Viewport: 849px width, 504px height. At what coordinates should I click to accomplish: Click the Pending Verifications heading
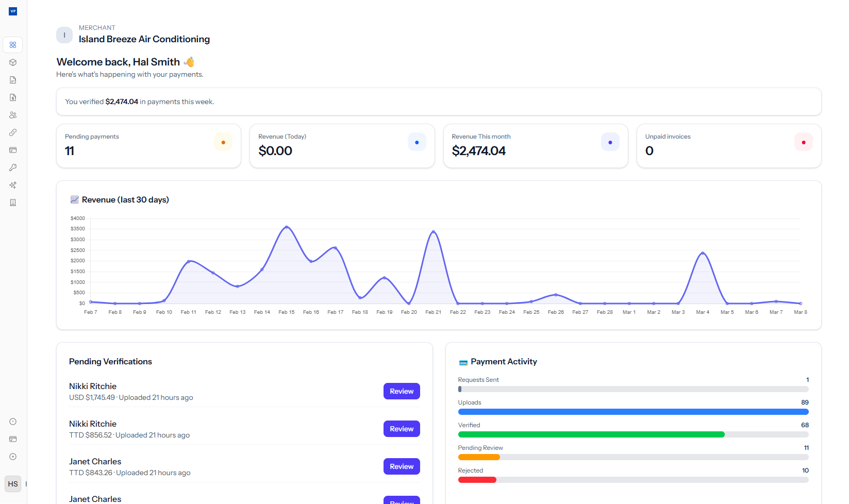click(x=110, y=362)
